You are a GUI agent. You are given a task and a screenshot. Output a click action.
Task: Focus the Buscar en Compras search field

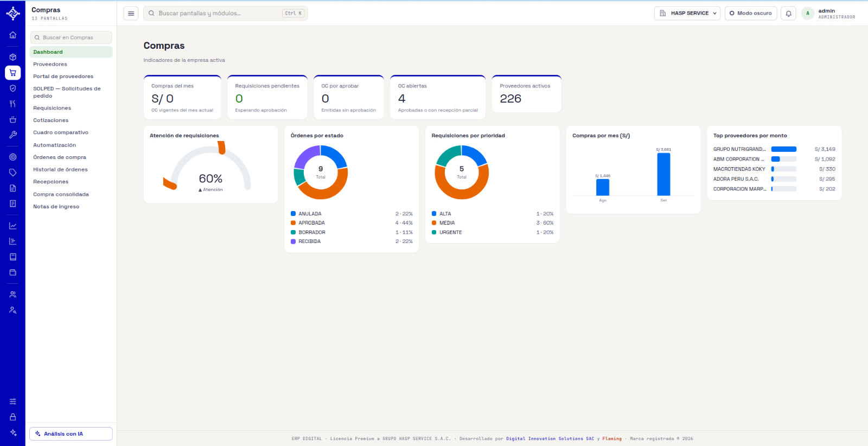[71, 37]
